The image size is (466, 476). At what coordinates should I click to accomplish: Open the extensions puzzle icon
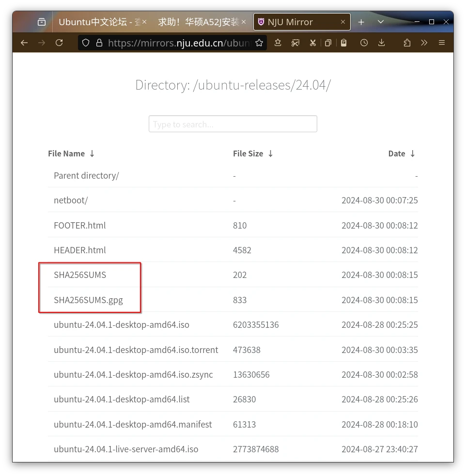click(x=407, y=43)
